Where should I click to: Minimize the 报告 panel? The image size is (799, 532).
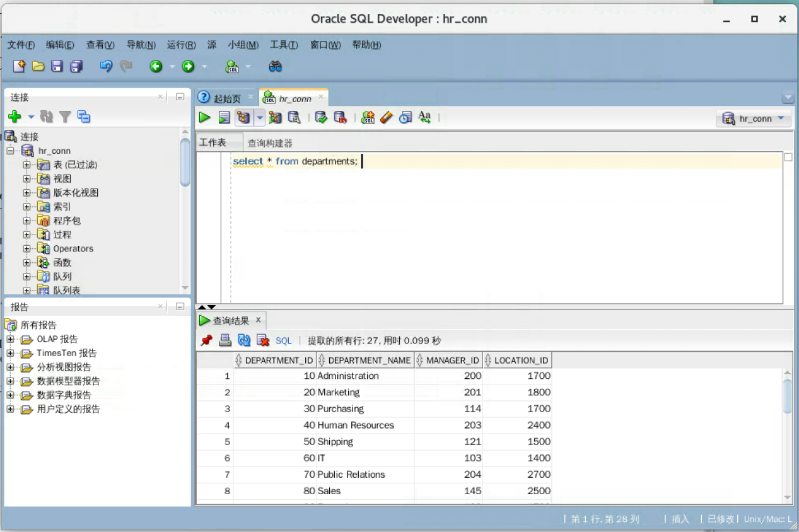pyautogui.click(x=180, y=307)
